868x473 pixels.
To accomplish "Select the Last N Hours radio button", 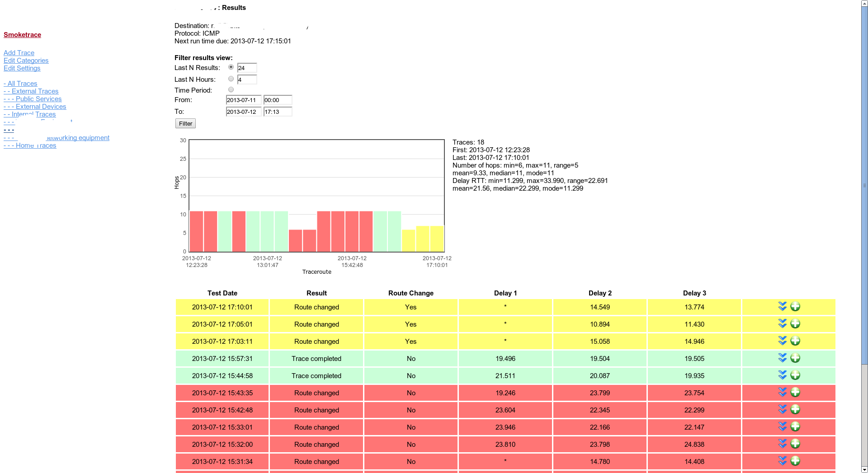I will 231,78.
